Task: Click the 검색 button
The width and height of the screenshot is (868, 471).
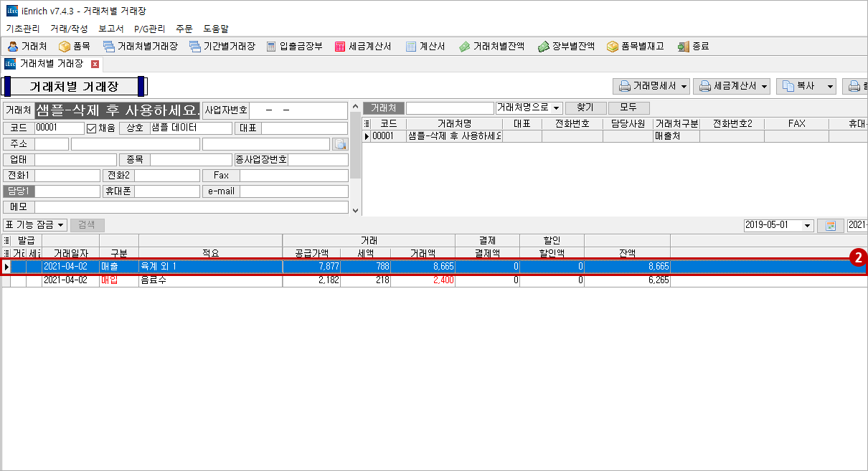Action: point(87,225)
